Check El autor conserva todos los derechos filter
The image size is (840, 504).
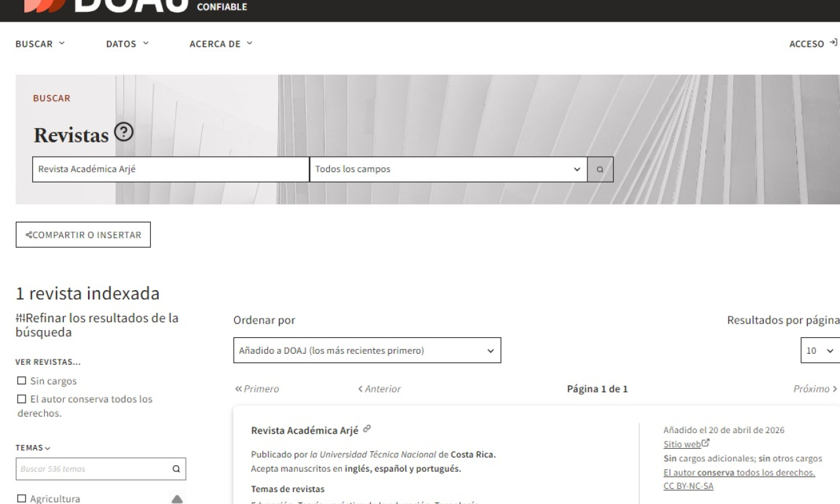22,400
